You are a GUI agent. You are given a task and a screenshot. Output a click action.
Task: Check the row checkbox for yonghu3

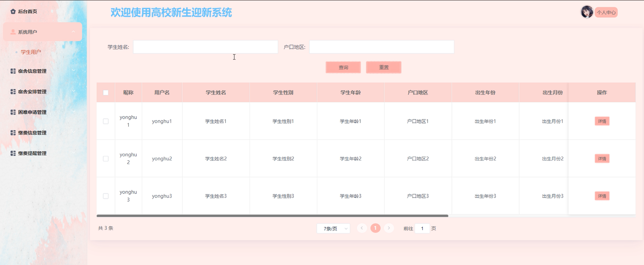[106, 196]
